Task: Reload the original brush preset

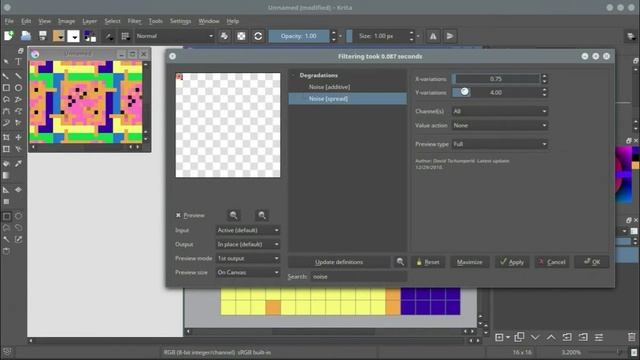Action: point(258,36)
